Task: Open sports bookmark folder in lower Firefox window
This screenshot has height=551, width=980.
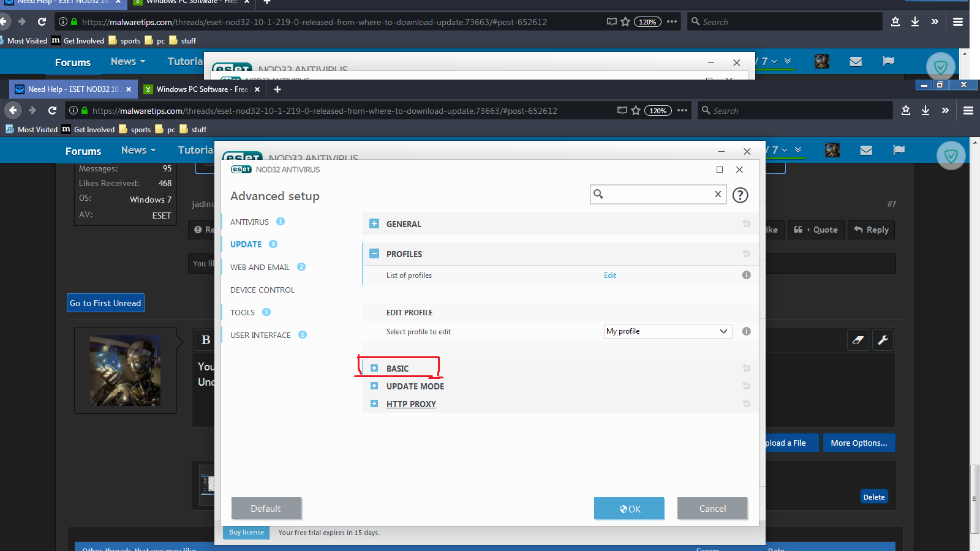Action: (135, 129)
